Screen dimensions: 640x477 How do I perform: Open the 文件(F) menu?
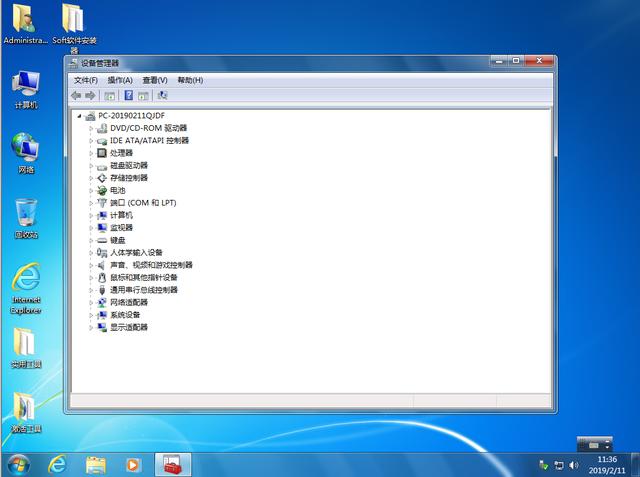click(86, 80)
